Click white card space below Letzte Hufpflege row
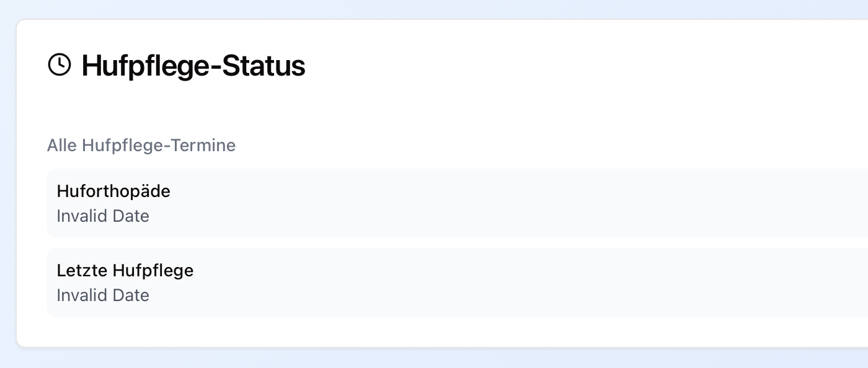 [434, 332]
